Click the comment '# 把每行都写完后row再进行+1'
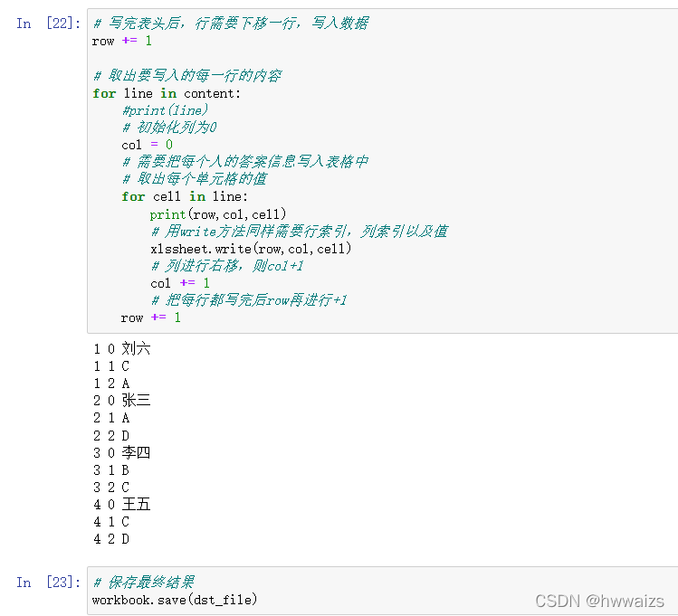The height and width of the screenshot is (616, 678). pyautogui.click(x=249, y=300)
